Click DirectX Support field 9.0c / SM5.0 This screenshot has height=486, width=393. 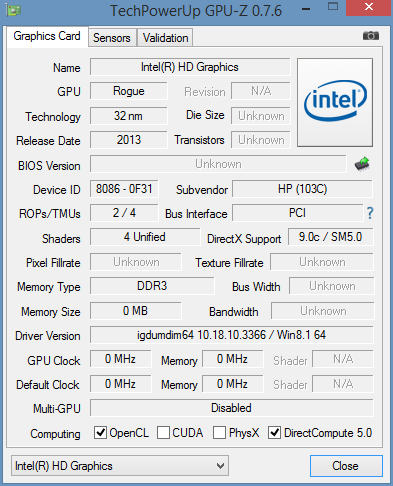coord(331,237)
